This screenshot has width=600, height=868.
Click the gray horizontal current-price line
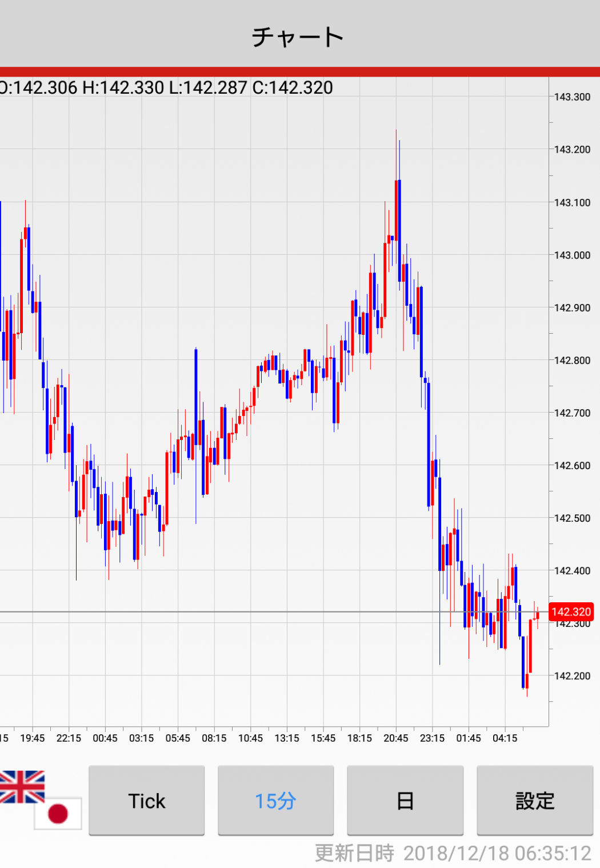point(229,612)
